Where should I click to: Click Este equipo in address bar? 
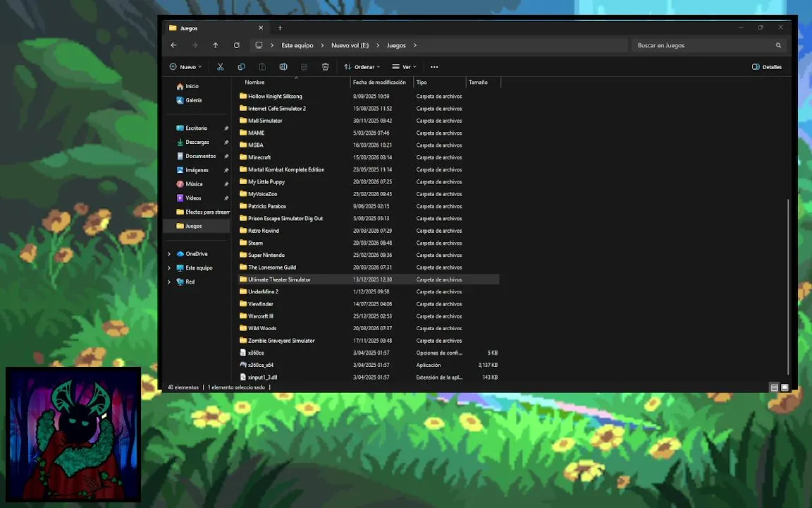[x=297, y=46]
